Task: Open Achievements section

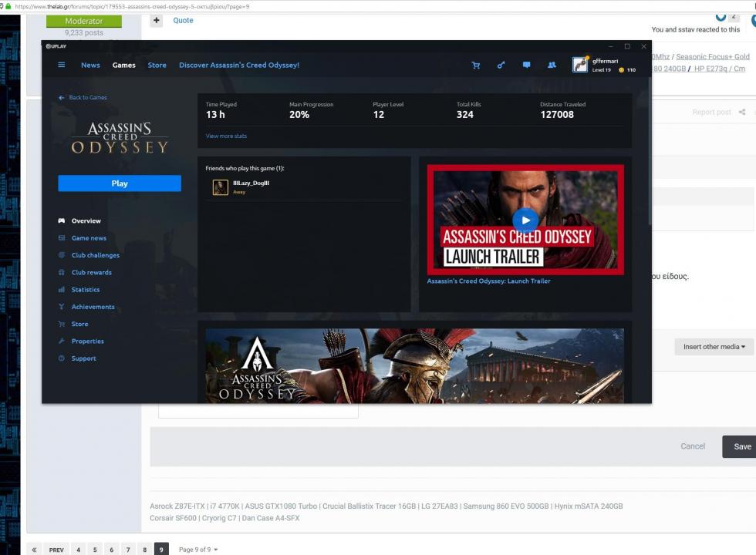Action: 93,307
